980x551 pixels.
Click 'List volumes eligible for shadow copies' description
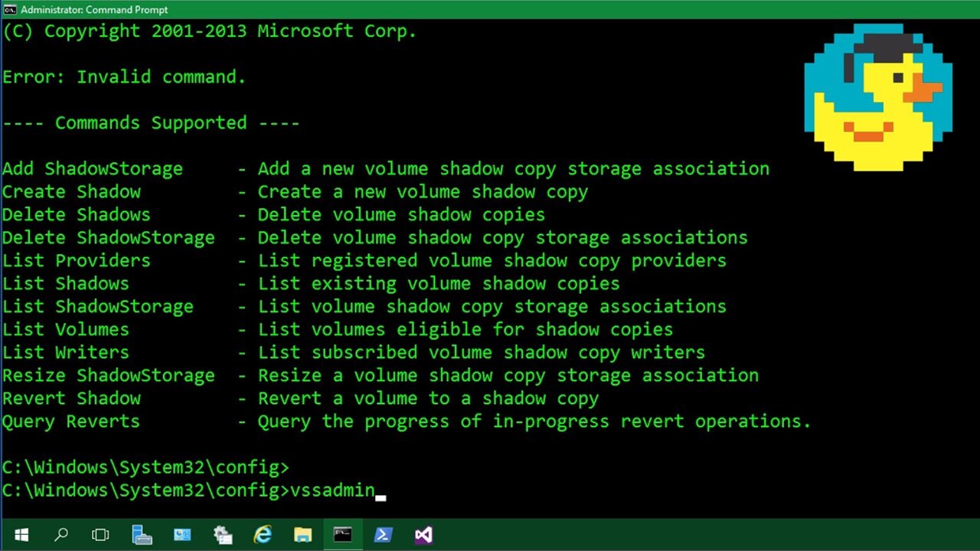pos(465,329)
